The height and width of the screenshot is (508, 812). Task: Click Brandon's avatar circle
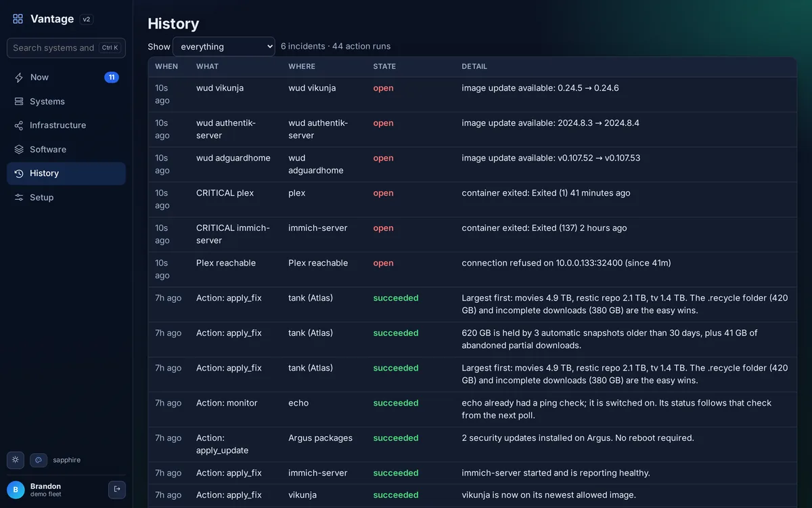tap(16, 490)
